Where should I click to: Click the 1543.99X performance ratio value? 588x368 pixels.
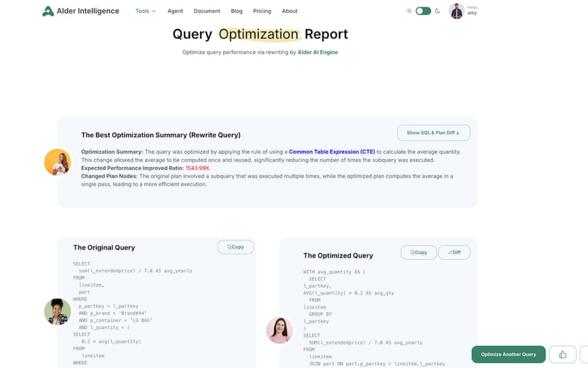(198, 169)
